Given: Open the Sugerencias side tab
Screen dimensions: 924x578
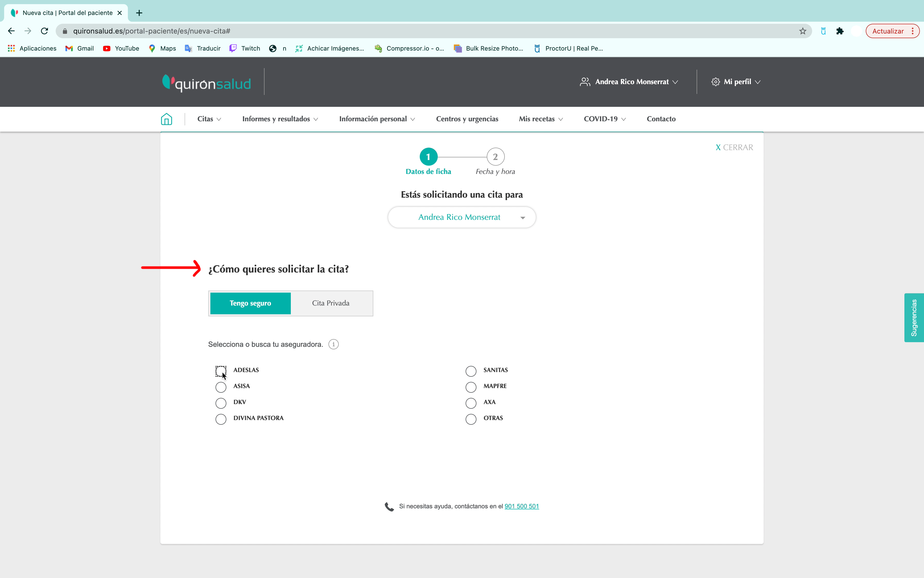Looking at the screenshot, I should tap(914, 318).
